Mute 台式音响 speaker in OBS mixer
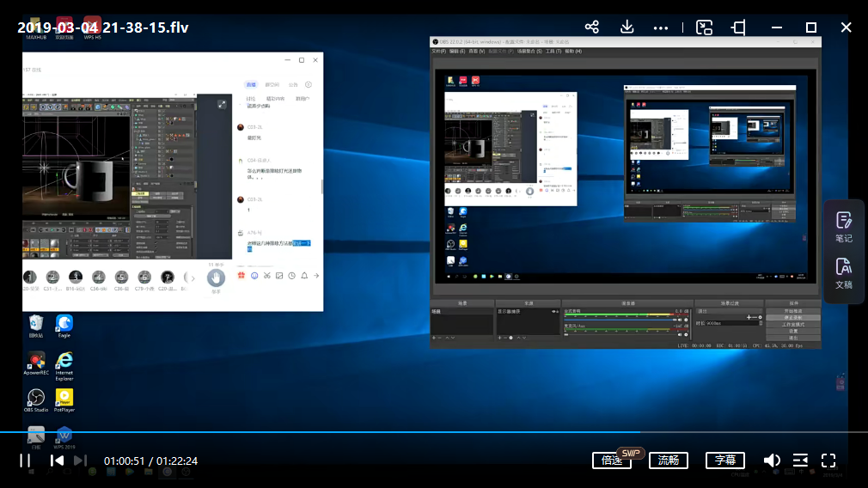This screenshot has height=488, width=868. point(681,320)
